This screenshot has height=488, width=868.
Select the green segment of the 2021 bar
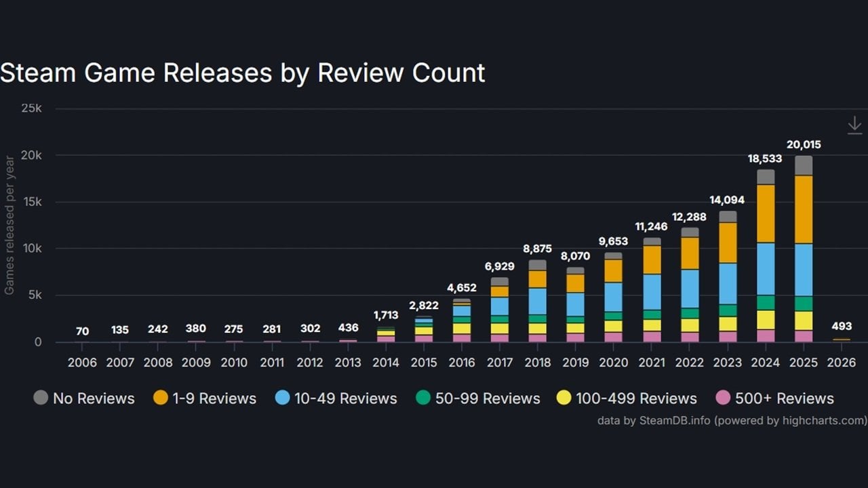click(652, 314)
